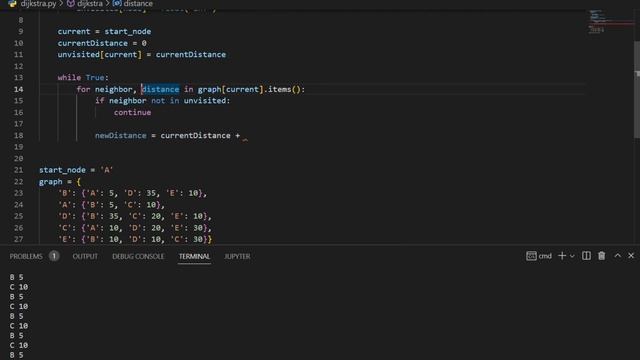Click line number 22 in gutter
The image size is (640, 360).
click(x=19, y=182)
